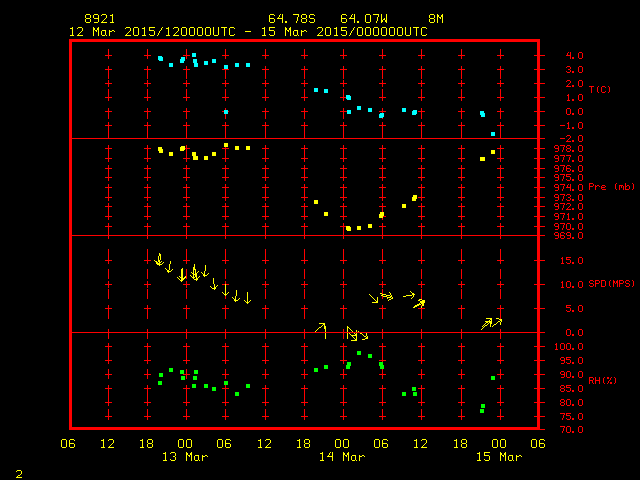Viewport: 640px width, 480px height.
Task: Click the SPD(MPS) wind speed label
Action: (613, 284)
